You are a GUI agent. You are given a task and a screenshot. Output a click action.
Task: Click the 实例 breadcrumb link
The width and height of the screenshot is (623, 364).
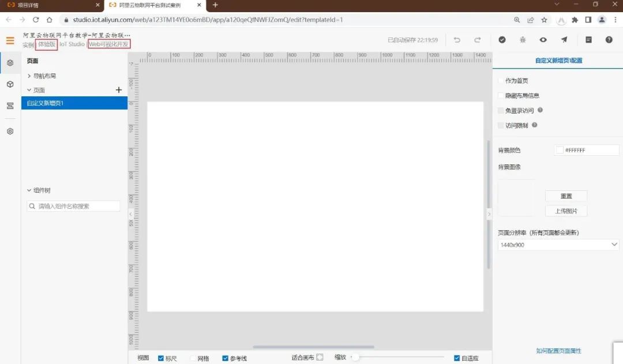pyautogui.click(x=28, y=45)
